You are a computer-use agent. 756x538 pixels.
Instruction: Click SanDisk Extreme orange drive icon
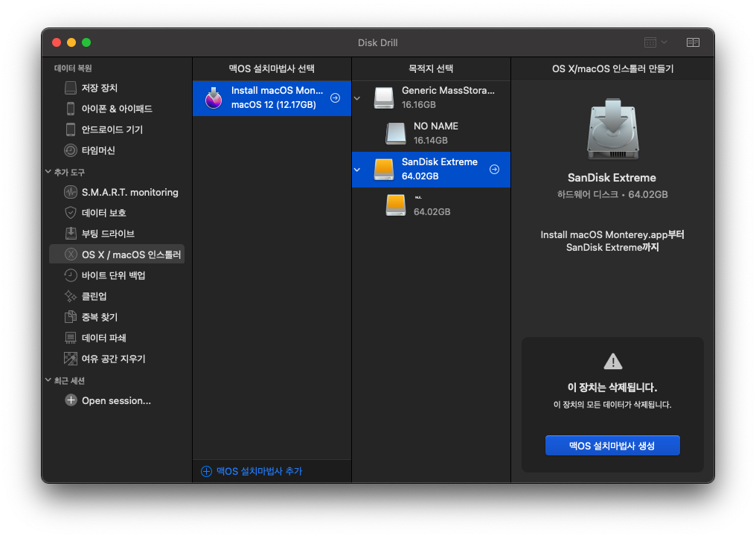point(384,169)
